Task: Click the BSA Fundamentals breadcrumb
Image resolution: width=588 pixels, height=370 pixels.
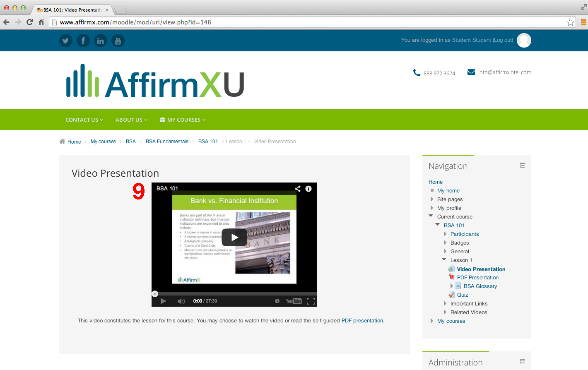Action: tap(167, 142)
